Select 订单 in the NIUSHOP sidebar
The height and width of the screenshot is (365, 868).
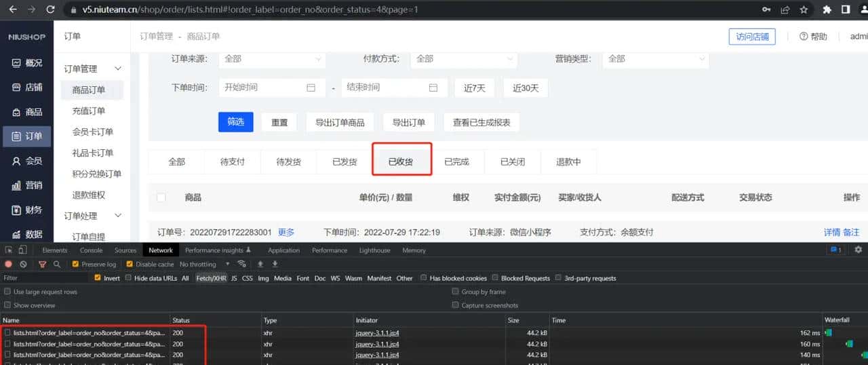pyautogui.click(x=26, y=136)
